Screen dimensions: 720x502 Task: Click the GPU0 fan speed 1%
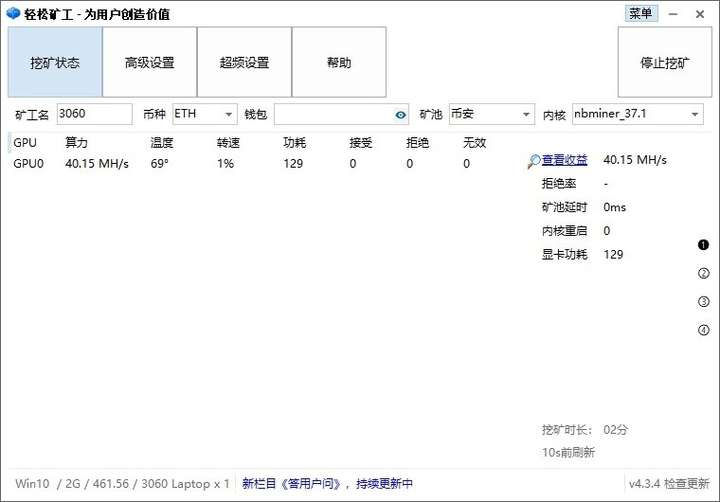[225, 164]
